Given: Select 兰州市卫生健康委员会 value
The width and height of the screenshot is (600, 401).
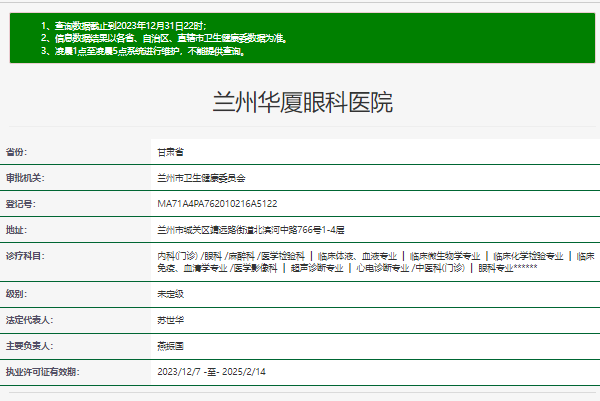Looking at the screenshot, I should pyautogui.click(x=201, y=178).
